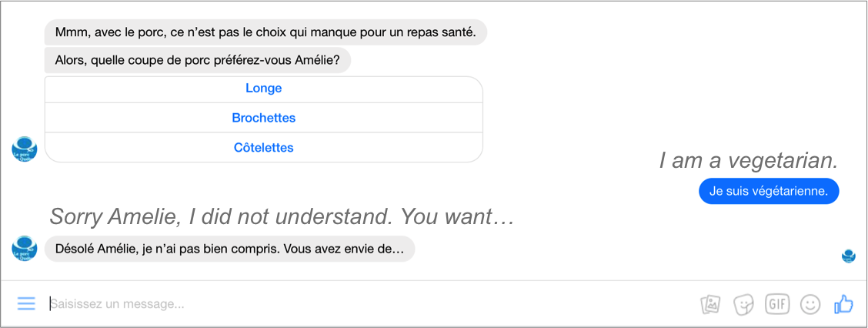This screenshot has height=328, width=868.
Task: Choose the Brochettes quick reply
Action: coord(263,118)
